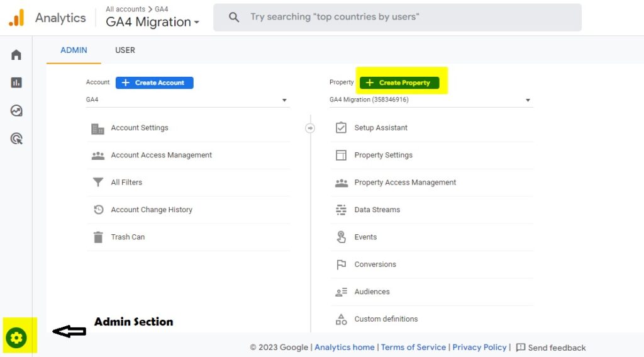Click the Account Settings building icon
Screen dimensions: 644x357
point(97,128)
